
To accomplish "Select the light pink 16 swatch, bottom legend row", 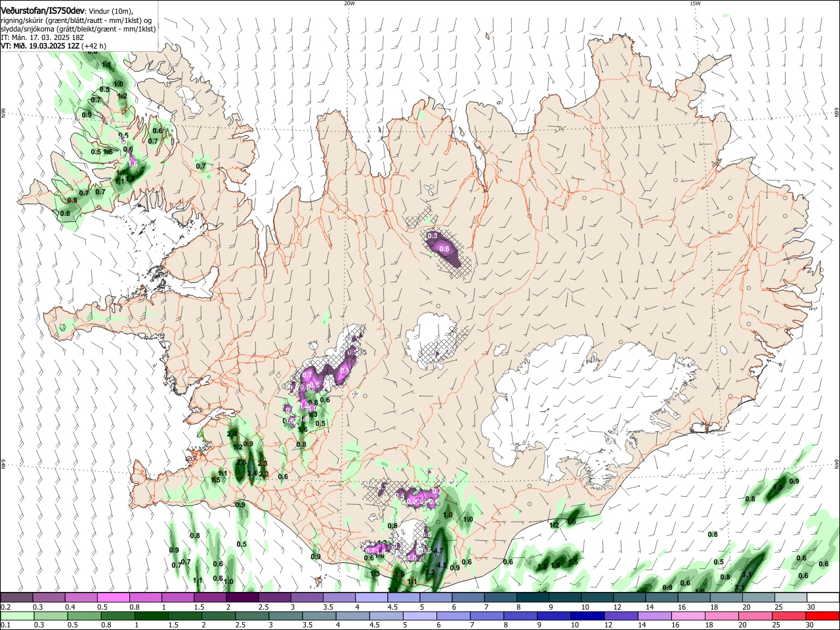I will tap(689, 616).
